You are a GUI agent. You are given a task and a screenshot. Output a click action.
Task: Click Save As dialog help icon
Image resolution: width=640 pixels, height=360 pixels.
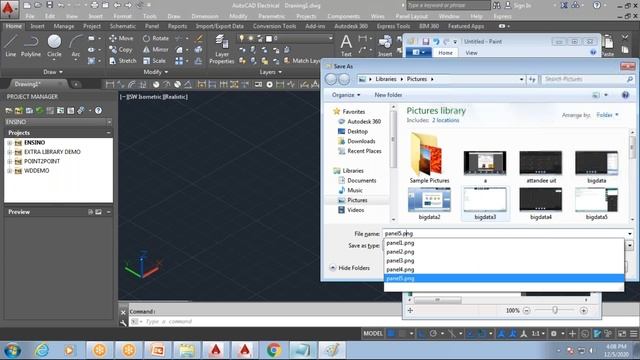click(x=625, y=95)
